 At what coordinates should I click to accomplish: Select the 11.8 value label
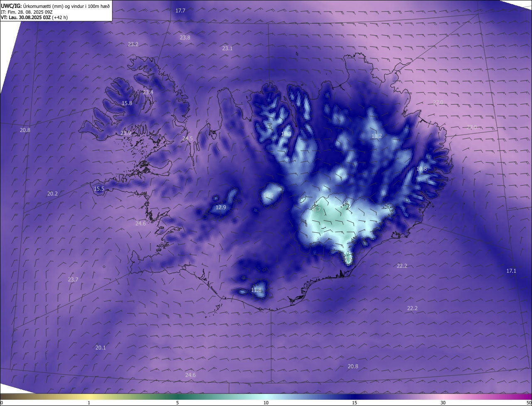(256, 290)
